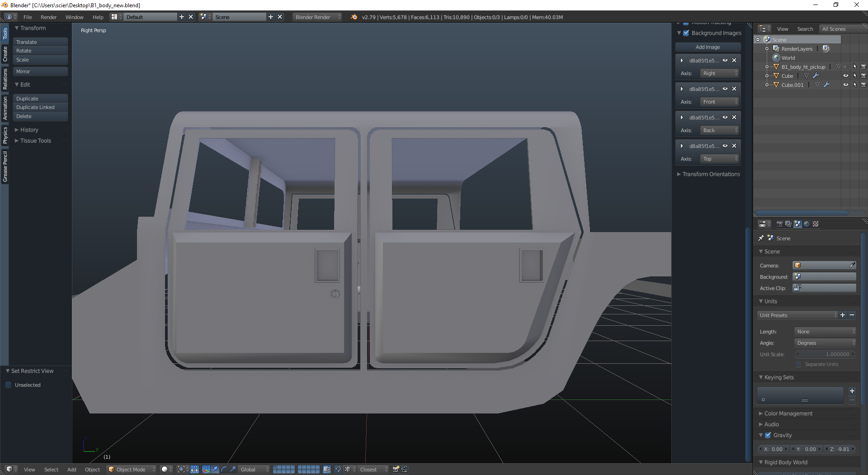Show the hidden B1_body_ht_pickup object

(846, 66)
